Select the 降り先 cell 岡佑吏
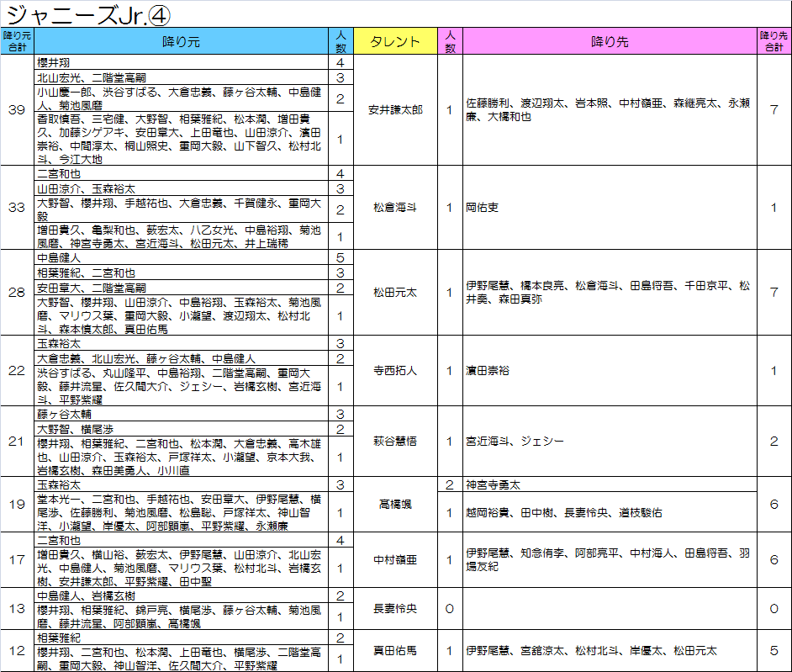 (x=610, y=207)
